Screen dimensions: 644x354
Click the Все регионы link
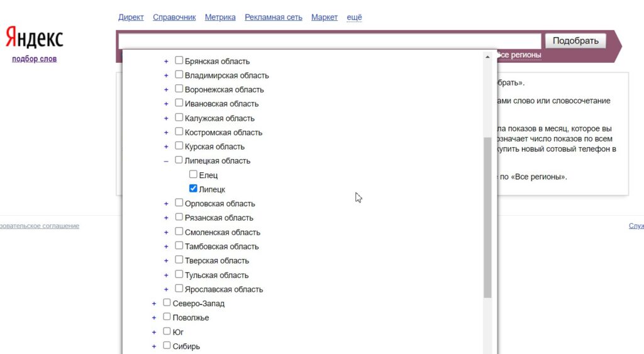click(519, 55)
